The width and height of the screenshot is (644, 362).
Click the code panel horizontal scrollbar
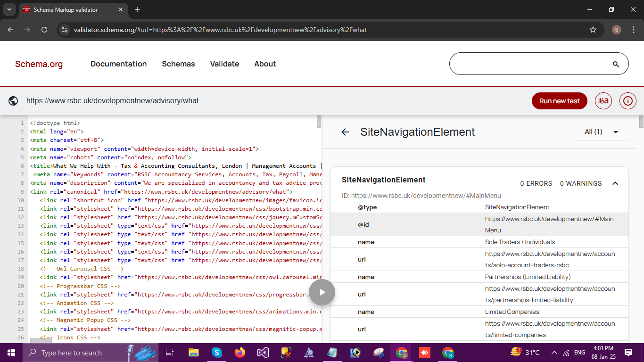click(x=41, y=340)
